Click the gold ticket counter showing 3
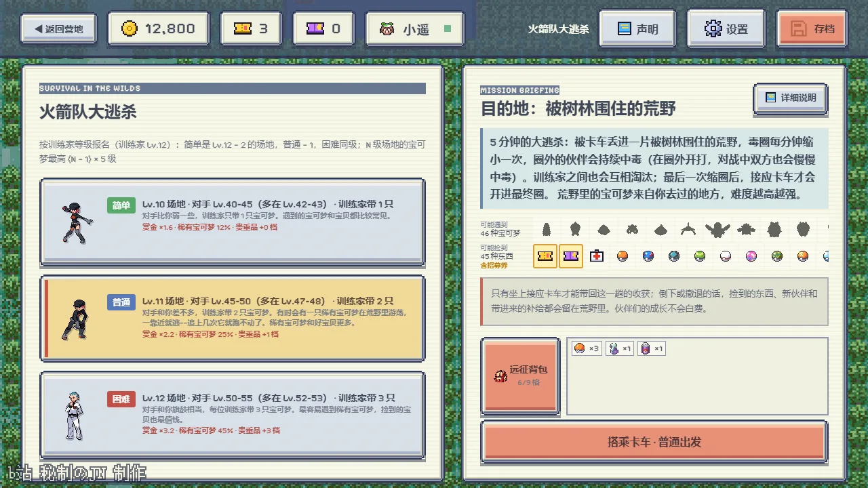 (251, 28)
